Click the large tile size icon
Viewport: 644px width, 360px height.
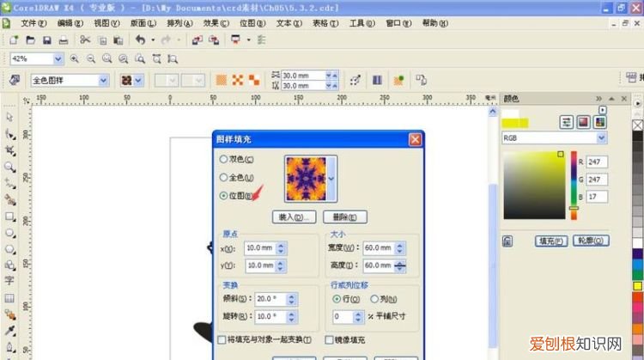[x=254, y=80]
